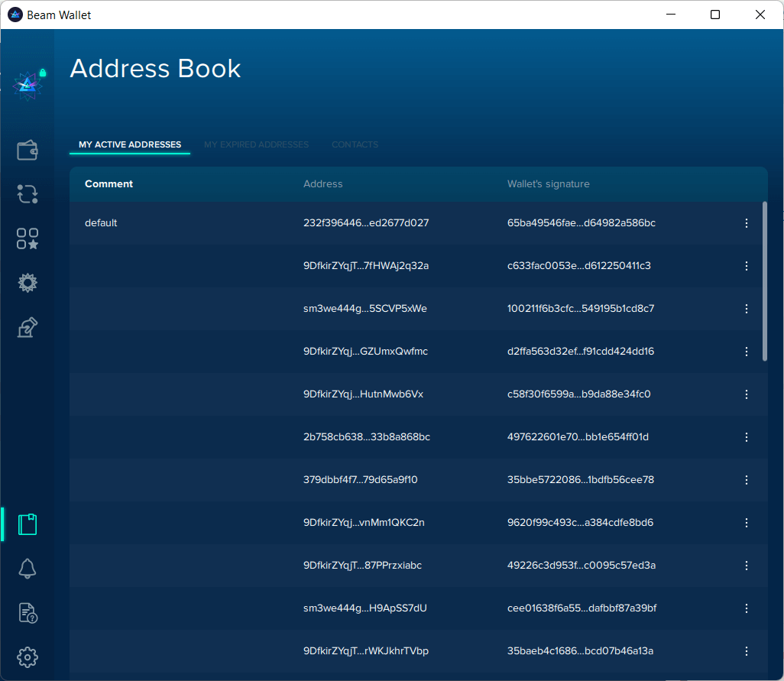Image resolution: width=784 pixels, height=681 pixels.
Task: Switch to the Contacts tab
Action: [x=355, y=144]
